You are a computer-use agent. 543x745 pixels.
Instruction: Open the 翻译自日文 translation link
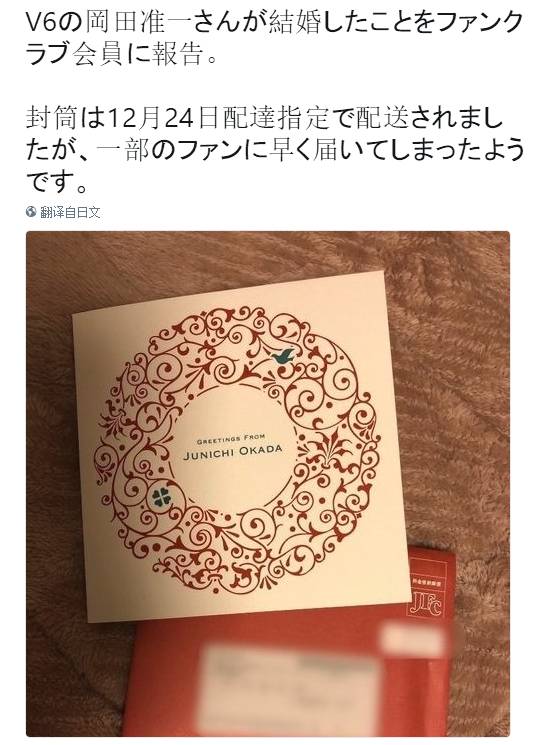(x=70, y=212)
